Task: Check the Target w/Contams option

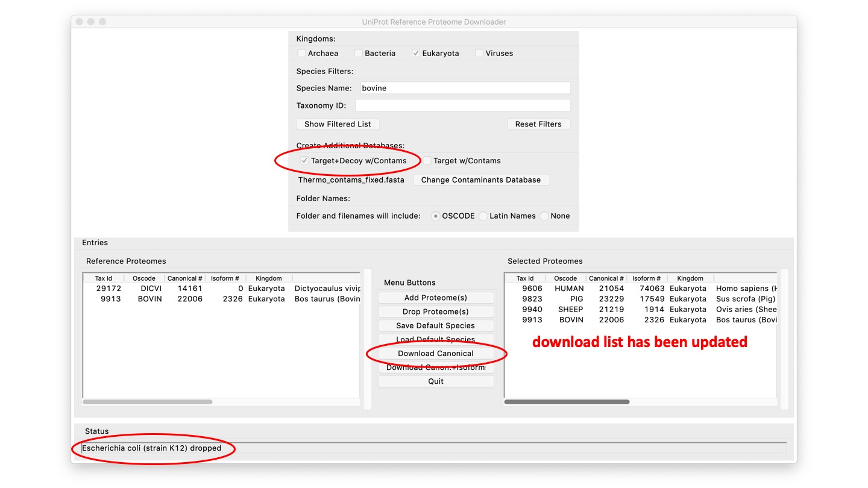Action: pyautogui.click(x=427, y=160)
